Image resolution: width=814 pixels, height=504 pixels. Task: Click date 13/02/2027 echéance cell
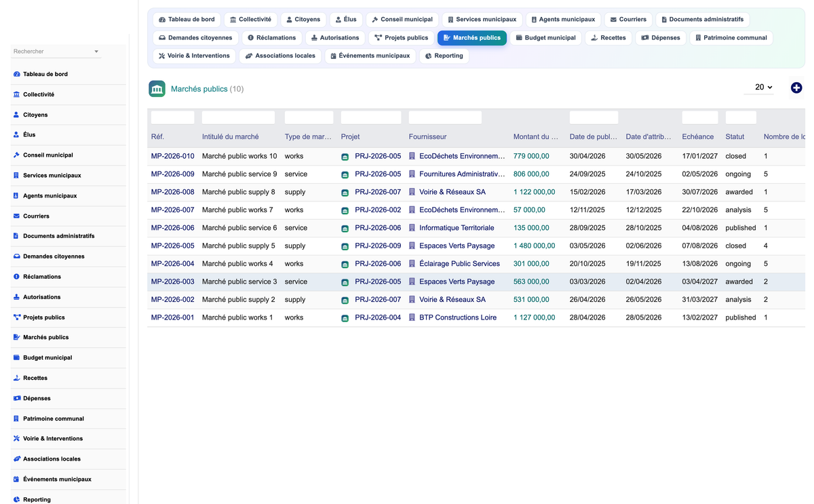pyautogui.click(x=699, y=317)
